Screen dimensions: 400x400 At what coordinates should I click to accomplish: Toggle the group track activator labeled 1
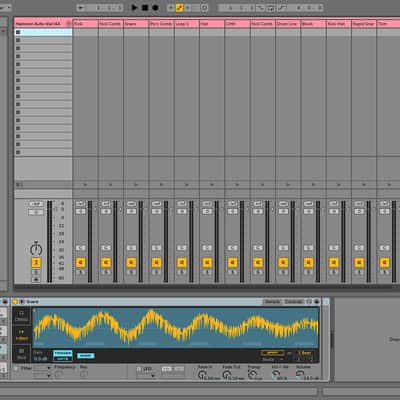tap(36, 263)
